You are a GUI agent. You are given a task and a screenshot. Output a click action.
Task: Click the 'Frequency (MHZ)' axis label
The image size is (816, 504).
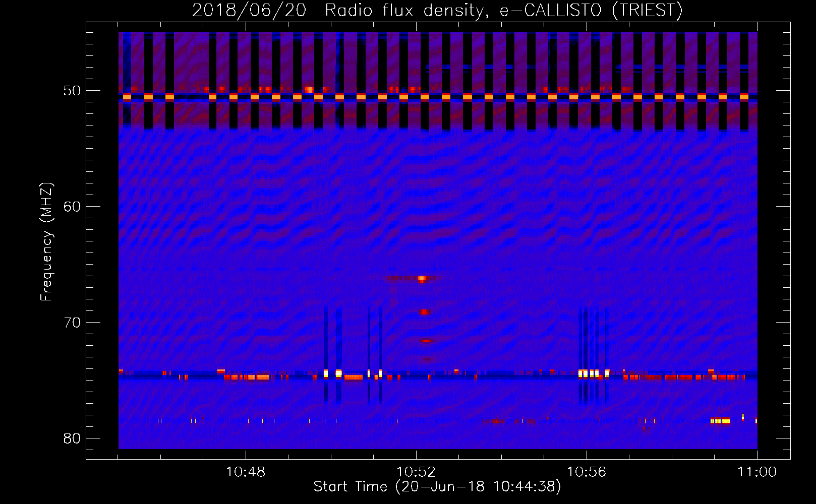coord(46,242)
